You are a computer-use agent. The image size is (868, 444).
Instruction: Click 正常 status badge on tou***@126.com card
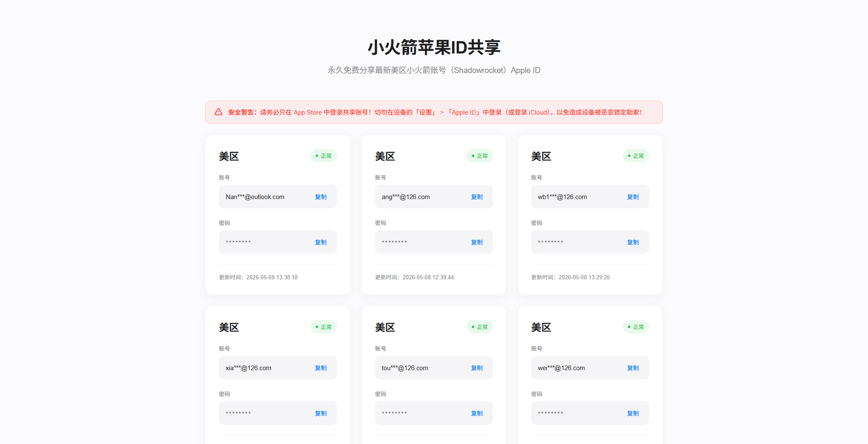click(480, 327)
